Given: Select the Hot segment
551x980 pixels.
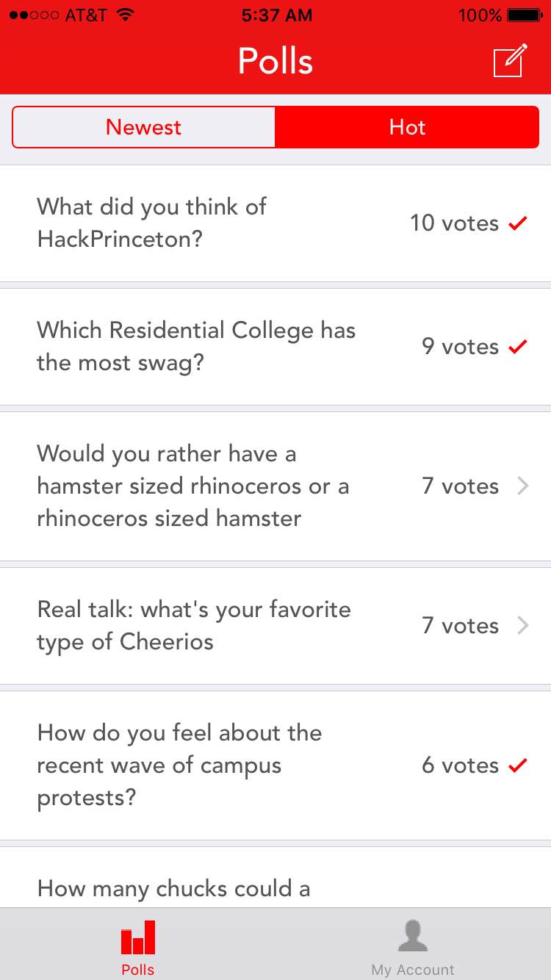Looking at the screenshot, I should click(x=407, y=127).
